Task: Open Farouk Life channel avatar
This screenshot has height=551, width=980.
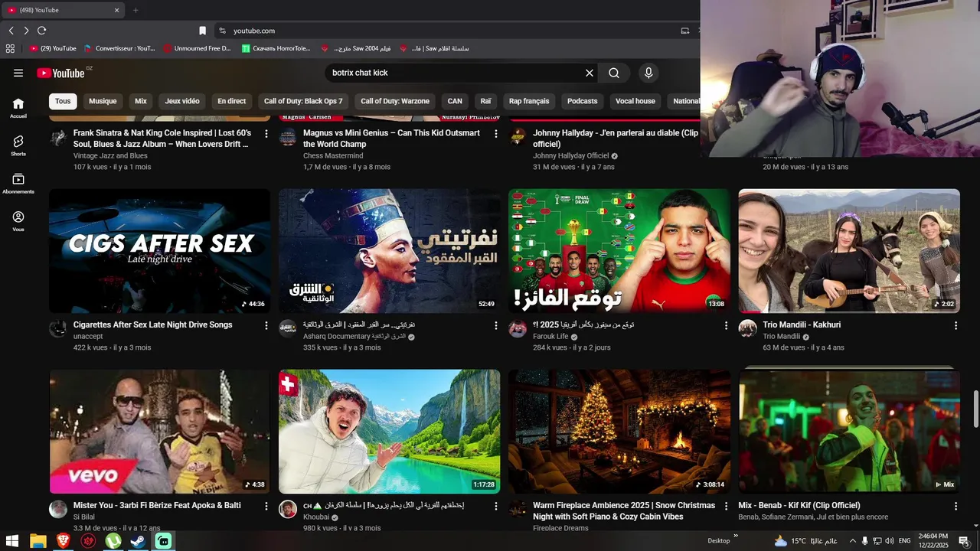Action: point(518,329)
